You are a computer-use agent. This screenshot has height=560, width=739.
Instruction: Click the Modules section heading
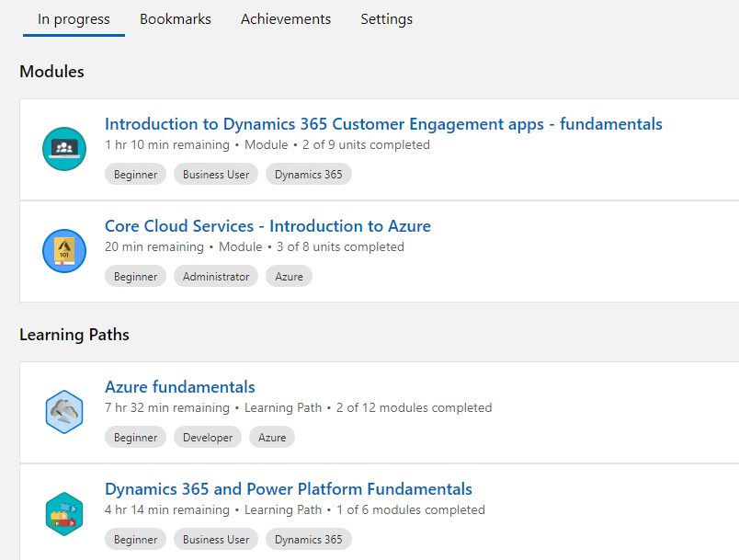coord(51,72)
